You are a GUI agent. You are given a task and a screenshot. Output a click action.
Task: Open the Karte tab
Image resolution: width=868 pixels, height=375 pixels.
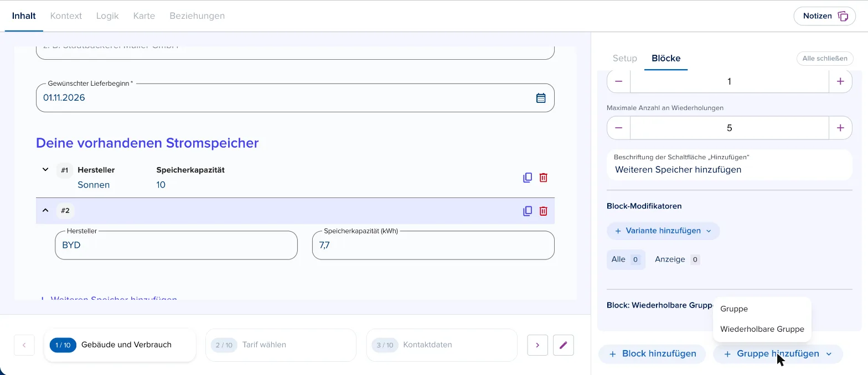[144, 16]
